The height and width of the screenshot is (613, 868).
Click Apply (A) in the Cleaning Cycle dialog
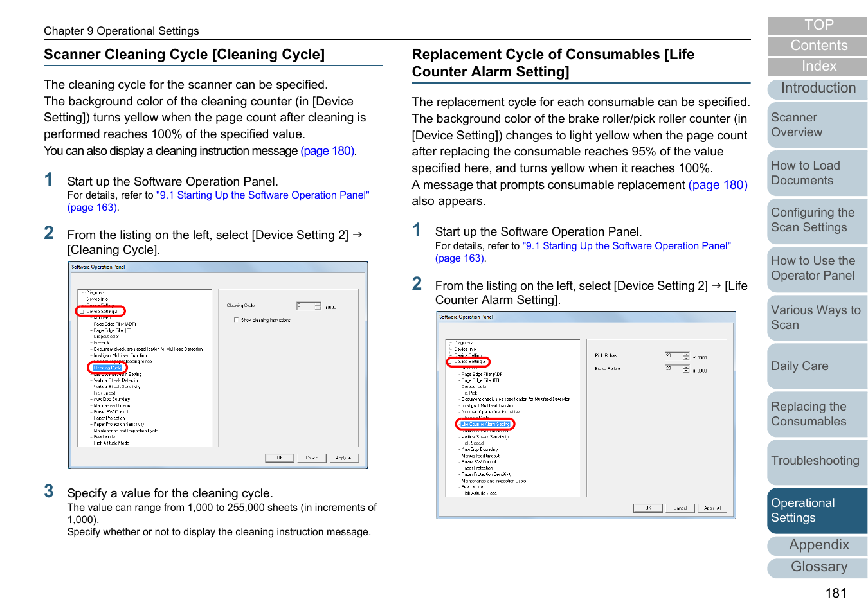click(x=344, y=458)
